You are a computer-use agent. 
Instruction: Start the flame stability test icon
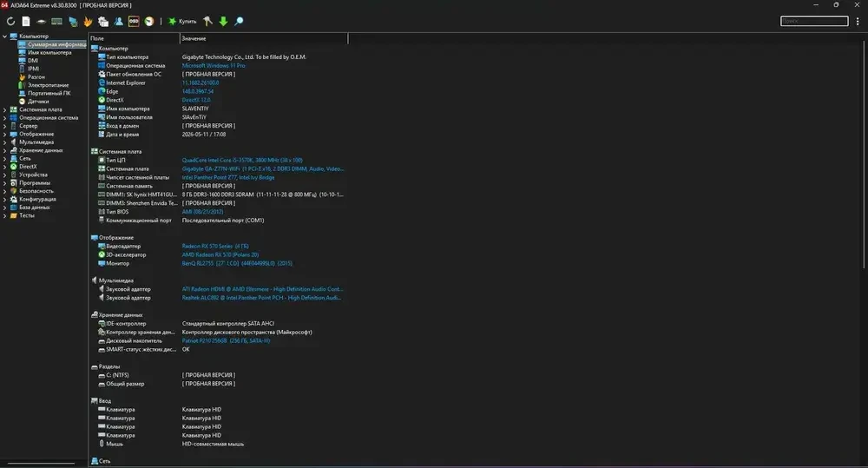88,21
